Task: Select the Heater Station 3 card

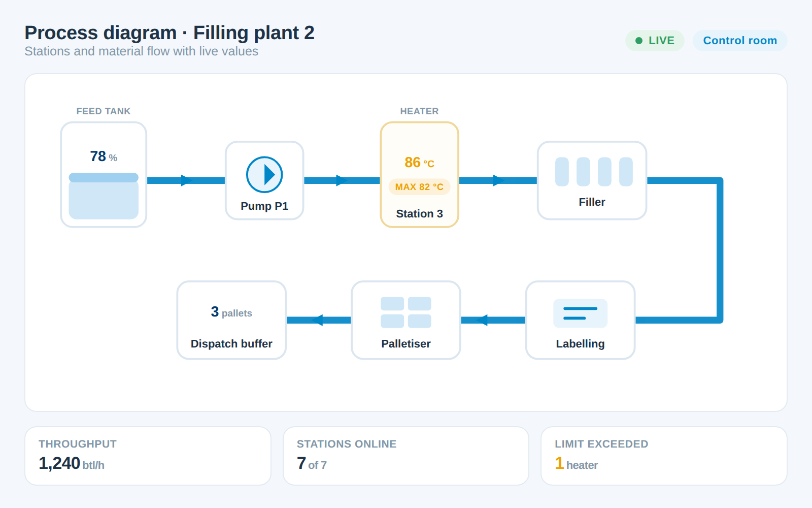Action: tap(420, 175)
